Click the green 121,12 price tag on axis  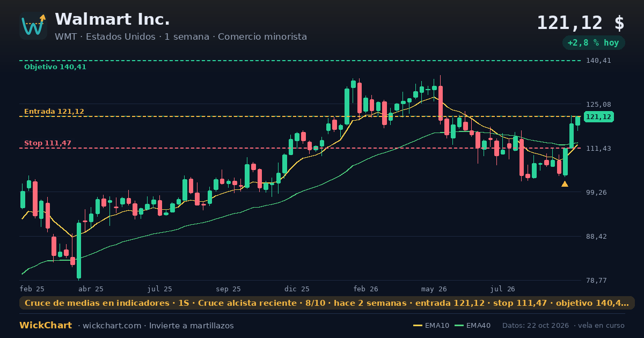coord(598,117)
